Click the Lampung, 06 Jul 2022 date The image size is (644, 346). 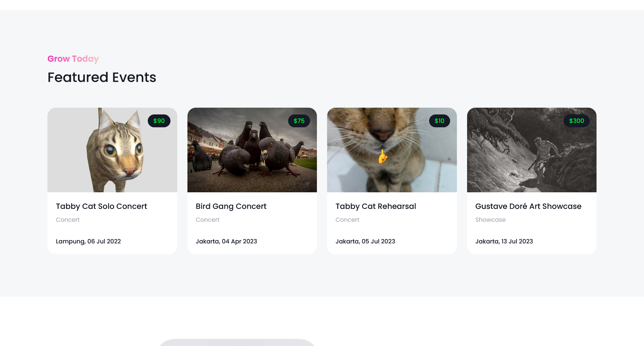[88, 241]
